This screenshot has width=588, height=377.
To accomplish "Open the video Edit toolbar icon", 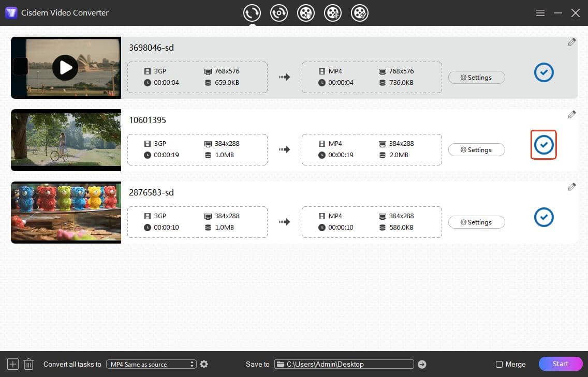I will point(360,13).
